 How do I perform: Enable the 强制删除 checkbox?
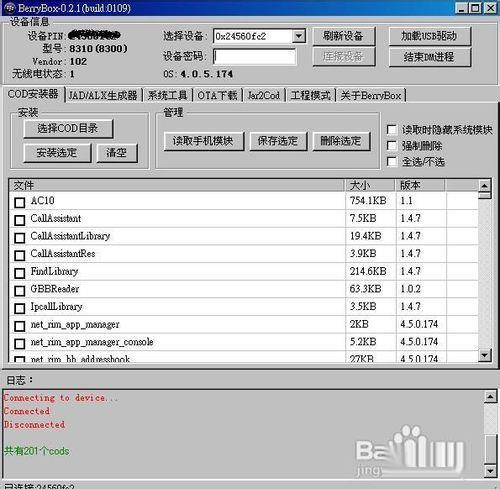pos(392,146)
